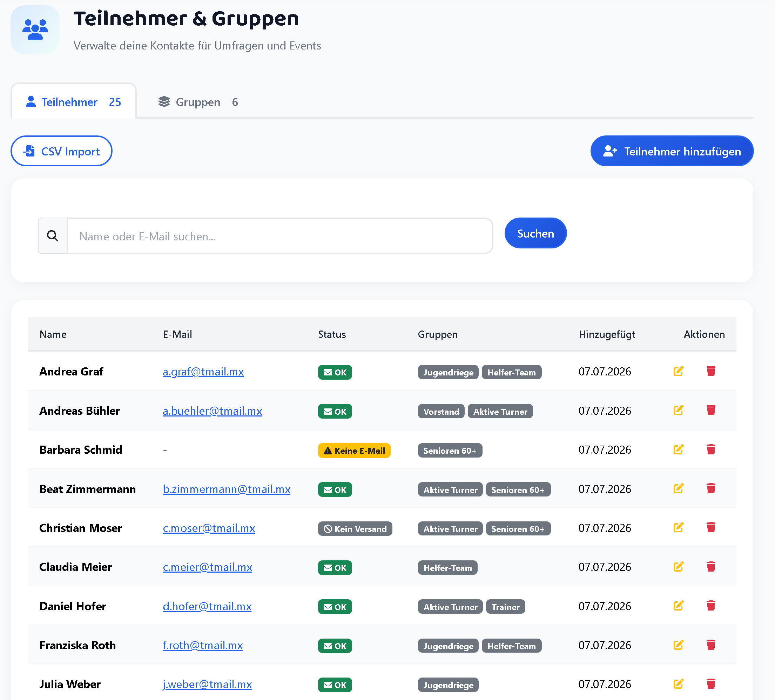
Task: Edit Beat Zimmermann's entry
Action: click(679, 488)
